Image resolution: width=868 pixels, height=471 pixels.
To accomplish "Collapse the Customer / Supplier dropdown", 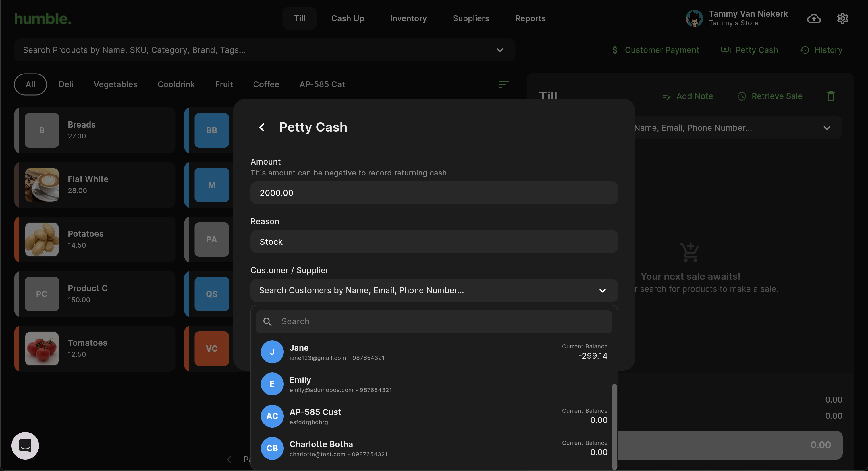I will 603,290.
